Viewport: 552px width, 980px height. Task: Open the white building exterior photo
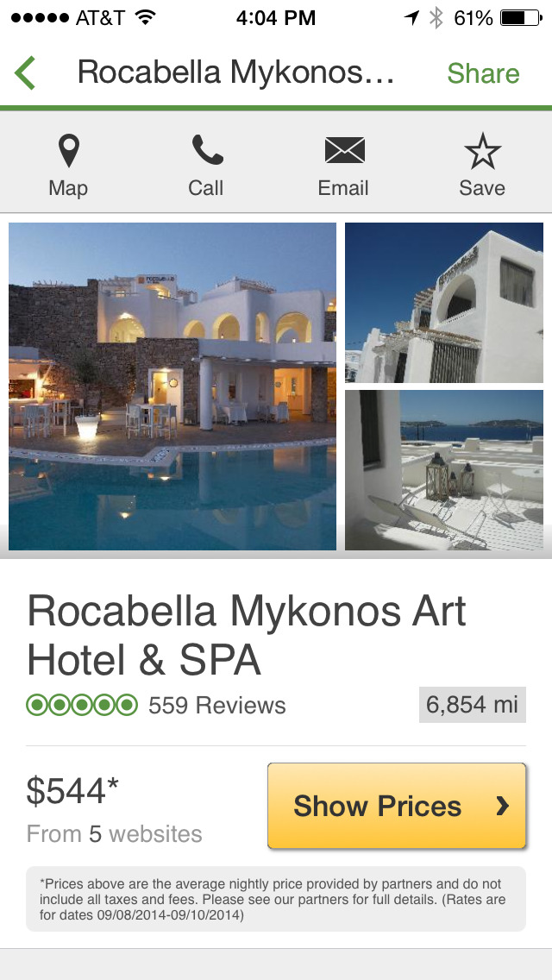[444, 303]
